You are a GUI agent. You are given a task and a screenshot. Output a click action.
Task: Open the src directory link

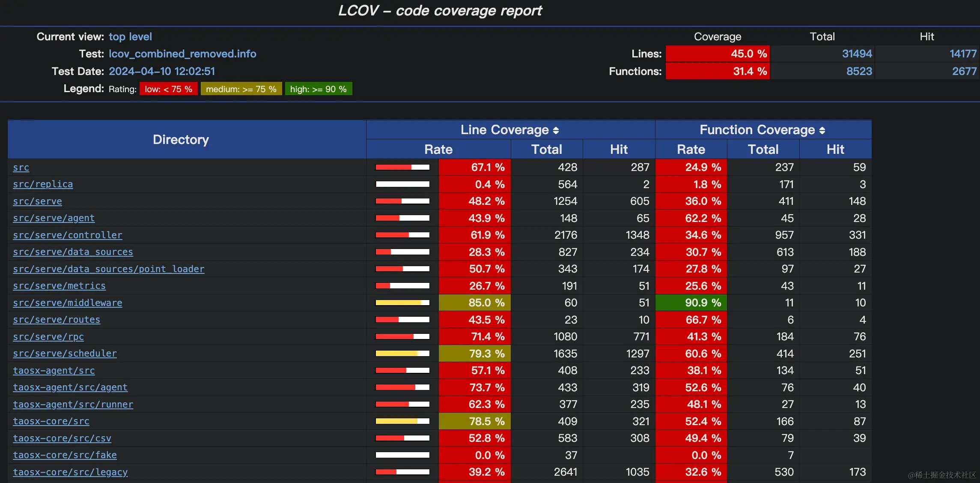click(x=21, y=168)
